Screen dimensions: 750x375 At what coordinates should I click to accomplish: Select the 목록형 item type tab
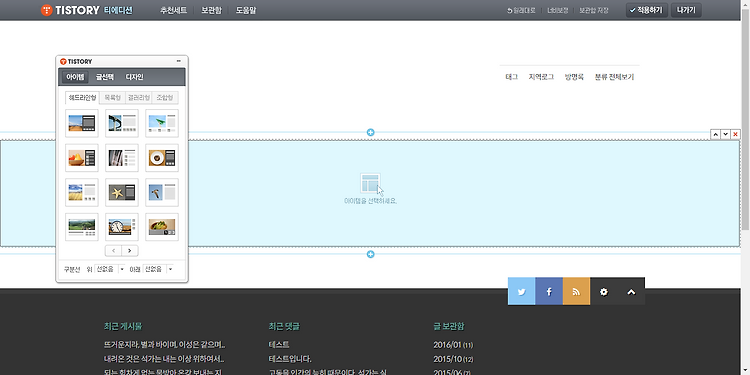click(112, 98)
